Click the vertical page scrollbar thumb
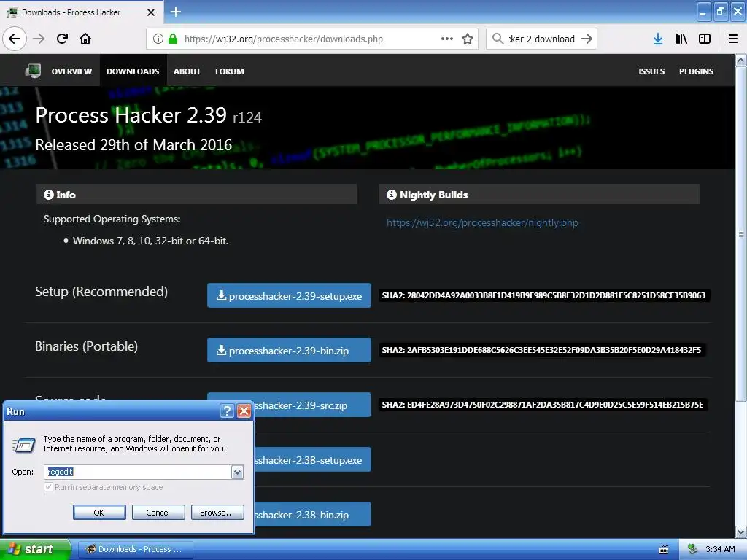Screen dimensions: 747x560 point(741,234)
